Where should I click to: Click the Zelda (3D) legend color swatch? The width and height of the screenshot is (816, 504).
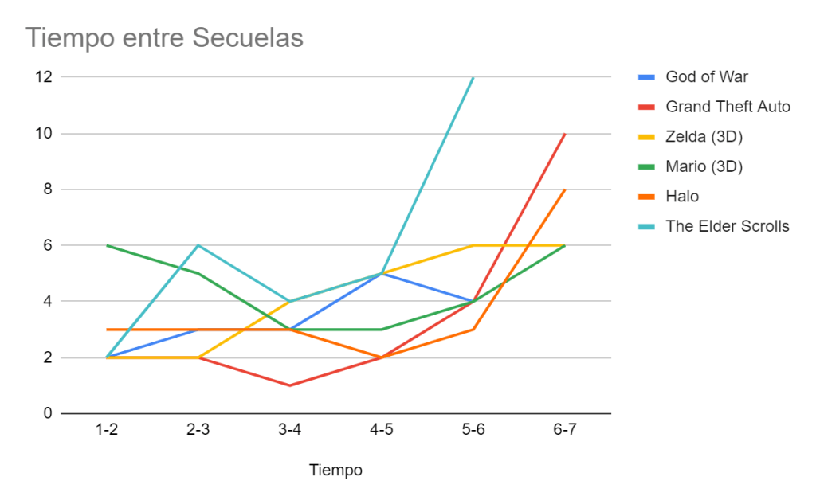pyautogui.click(x=646, y=137)
